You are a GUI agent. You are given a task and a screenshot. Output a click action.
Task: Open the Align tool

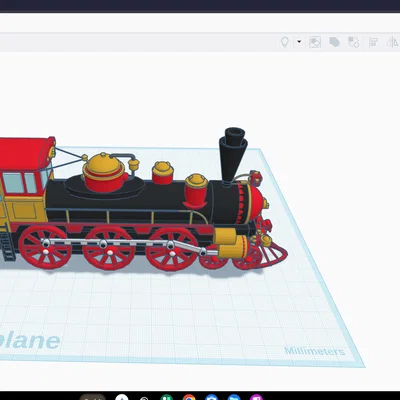pyautogui.click(x=373, y=42)
